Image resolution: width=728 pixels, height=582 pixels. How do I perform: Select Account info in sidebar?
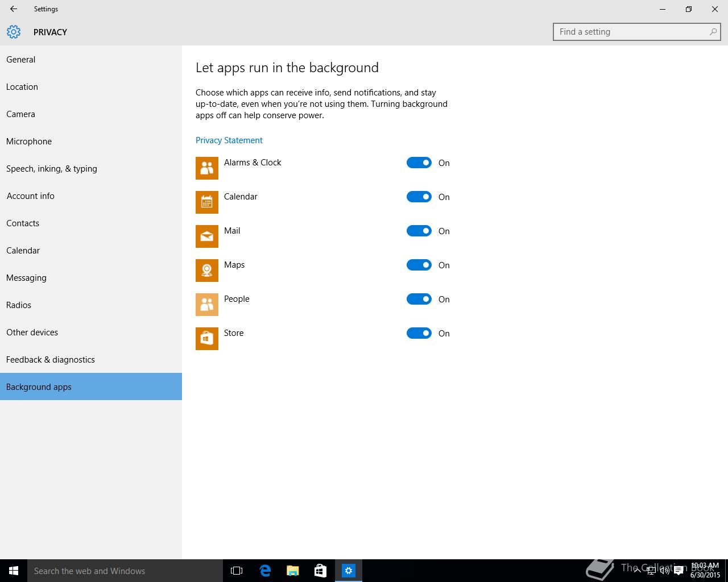click(91, 196)
